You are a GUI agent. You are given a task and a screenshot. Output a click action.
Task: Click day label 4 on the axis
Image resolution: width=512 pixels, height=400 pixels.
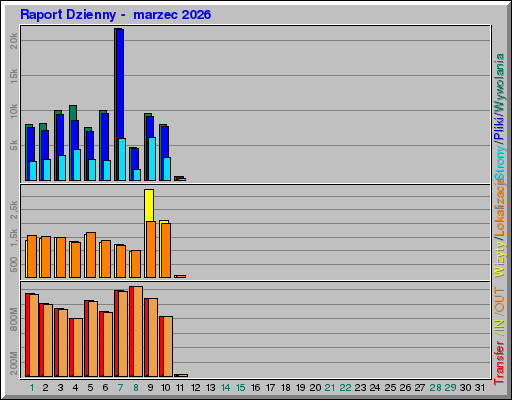[x=76, y=388]
